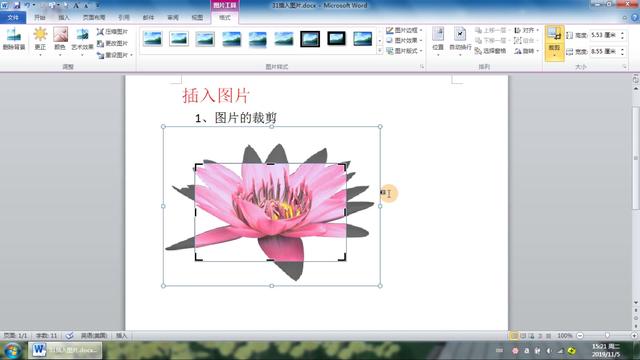This screenshot has height=360, width=640.
Task: Click the Remove Background (删除背景) icon
Action: coord(14,39)
